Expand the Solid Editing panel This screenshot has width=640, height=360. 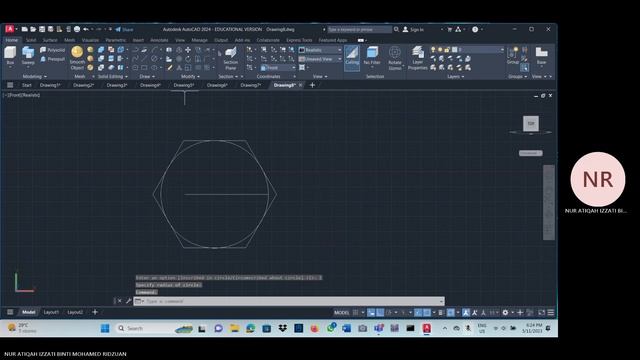coord(113,76)
